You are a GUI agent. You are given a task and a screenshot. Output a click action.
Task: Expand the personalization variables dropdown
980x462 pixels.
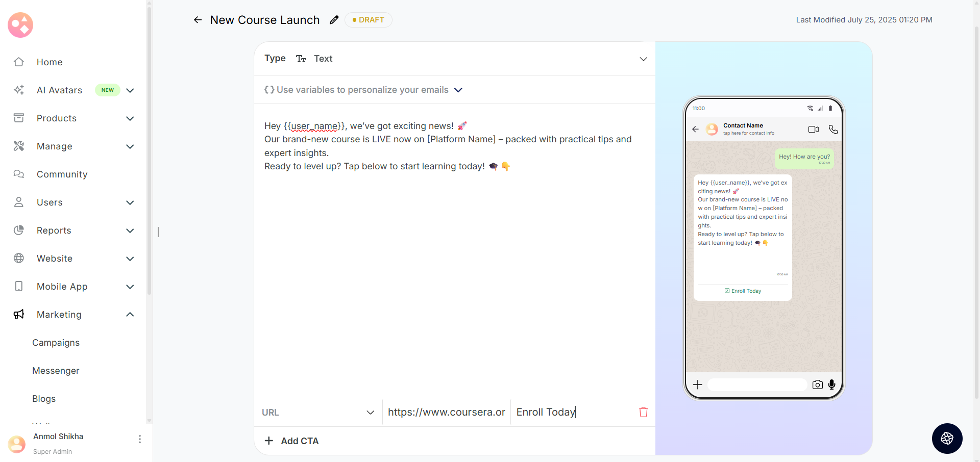(x=458, y=90)
